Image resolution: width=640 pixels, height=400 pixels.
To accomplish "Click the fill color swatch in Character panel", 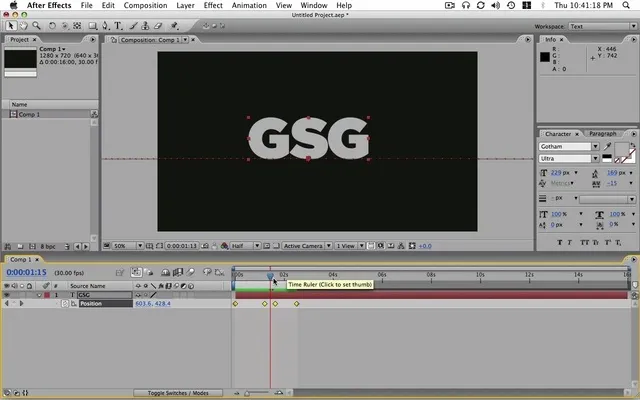I will pos(621,149).
